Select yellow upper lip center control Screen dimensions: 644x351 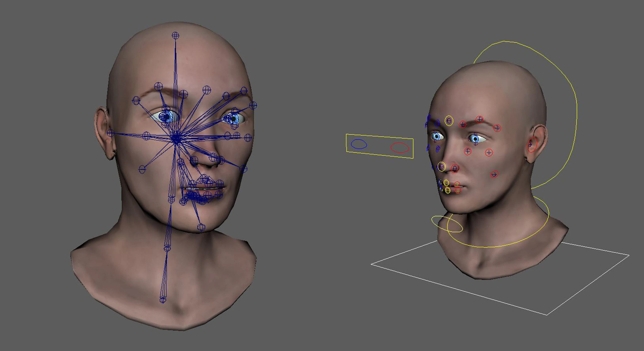click(446, 183)
